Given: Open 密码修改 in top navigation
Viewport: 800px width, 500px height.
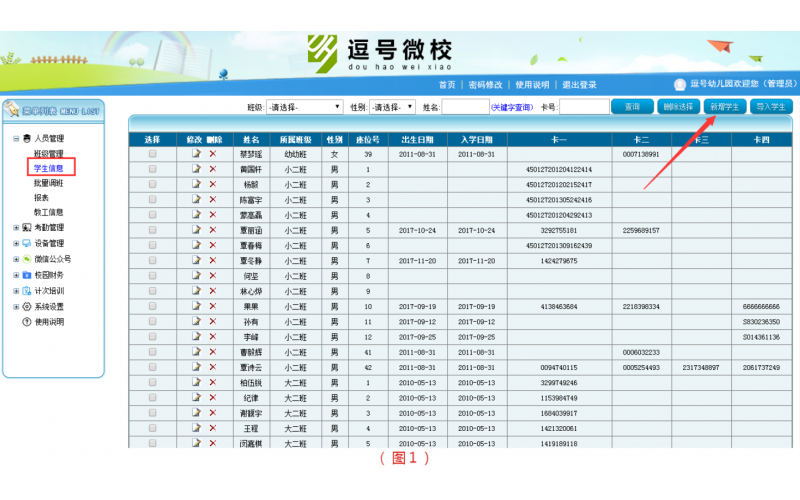Looking at the screenshot, I should pyautogui.click(x=485, y=85).
